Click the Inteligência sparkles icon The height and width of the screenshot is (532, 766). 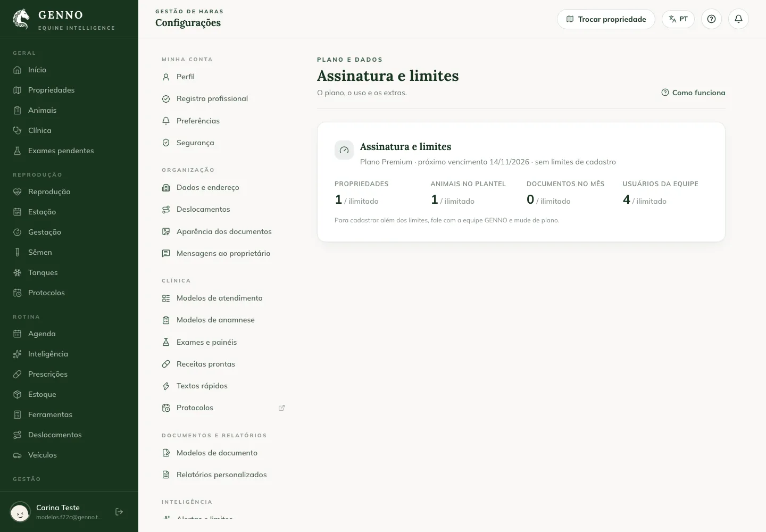coord(18,354)
